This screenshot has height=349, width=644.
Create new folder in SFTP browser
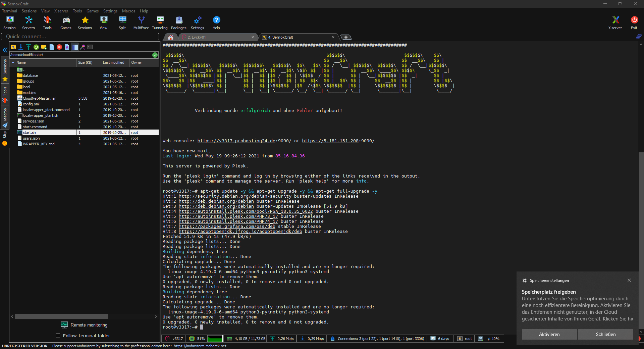coord(44,47)
